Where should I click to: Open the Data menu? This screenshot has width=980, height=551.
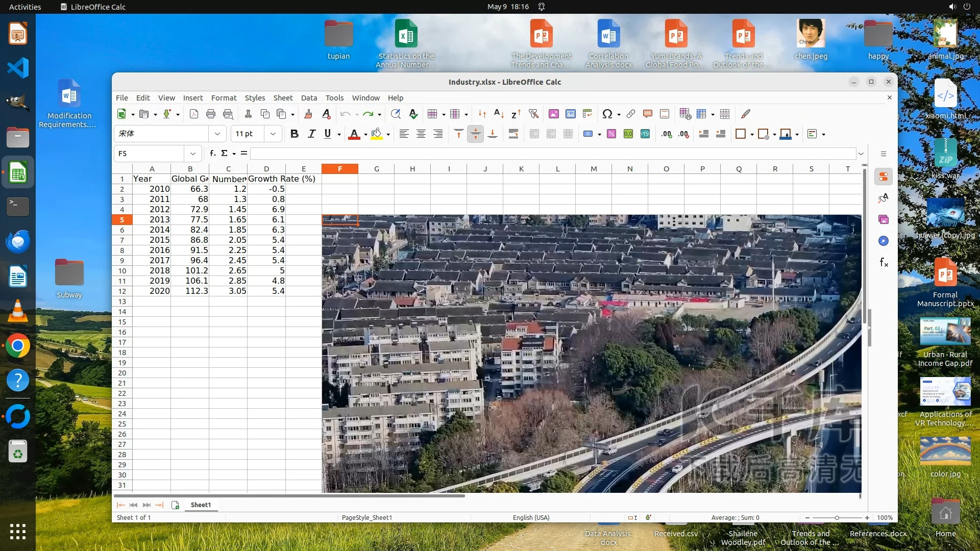coord(309,97)
